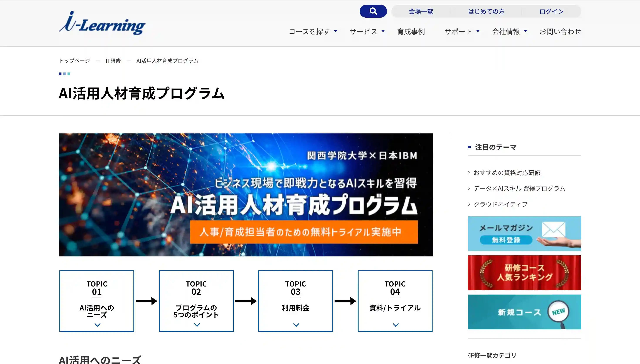Click the 研修一覧カテゴリ heading
Viewport: 640px width, 364px height.
(x=492, y=355)
